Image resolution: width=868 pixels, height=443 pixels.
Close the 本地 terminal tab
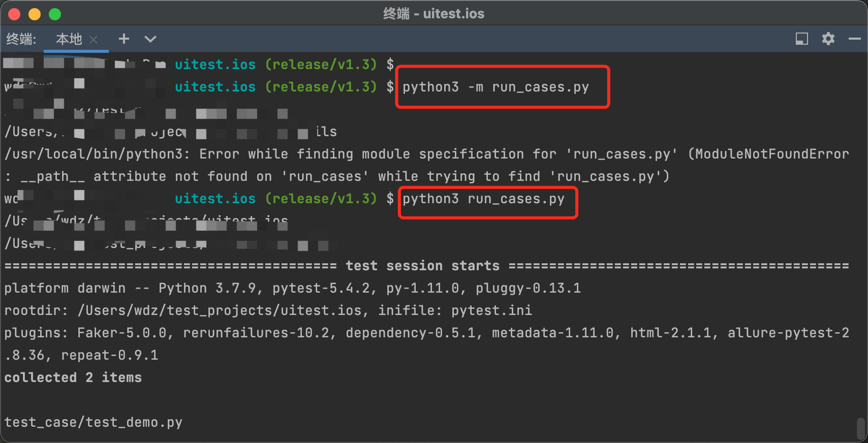point(94,39)
